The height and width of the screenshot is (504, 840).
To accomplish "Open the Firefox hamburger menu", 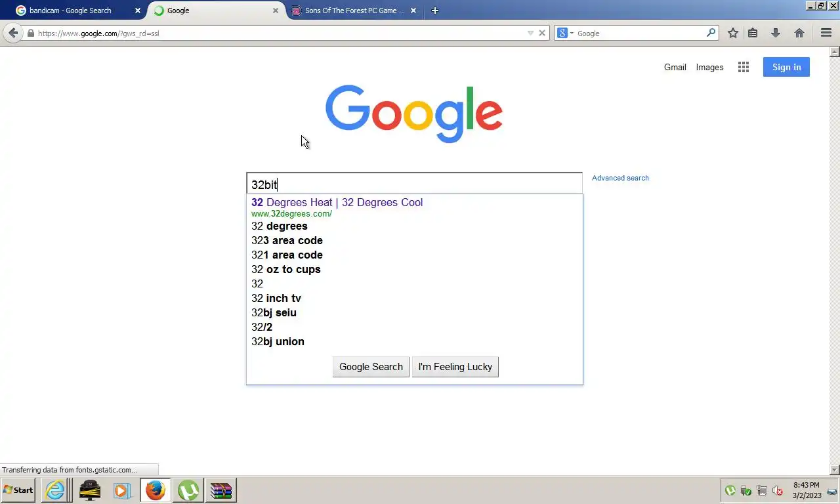I will [x=826, y=33].
